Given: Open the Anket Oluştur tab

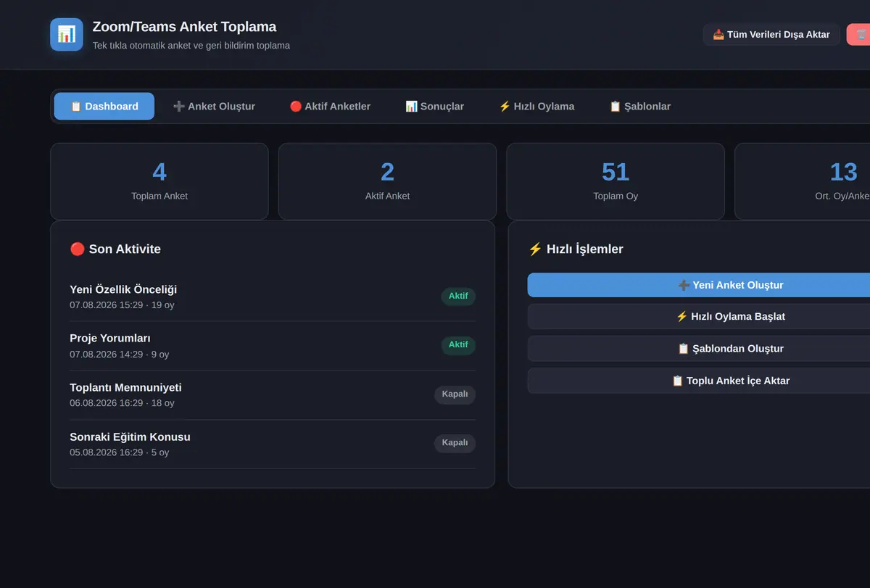Looking at the screenshot, I should click(x=214, y=106).
